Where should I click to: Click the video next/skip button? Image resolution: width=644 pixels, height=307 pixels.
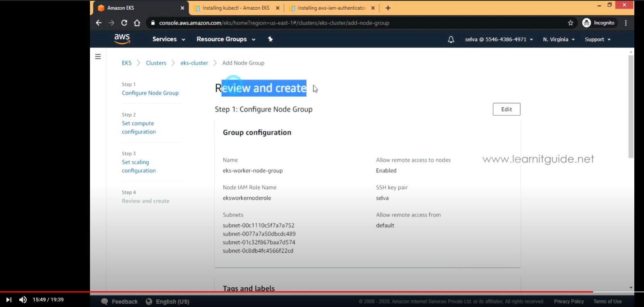point(8,300)
